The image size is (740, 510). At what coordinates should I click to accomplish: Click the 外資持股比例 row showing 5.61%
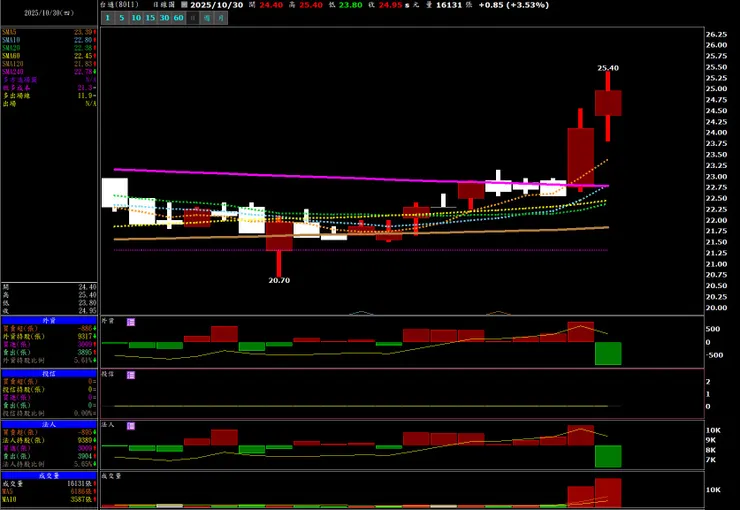pyautogui.click(x=49, y=360)
